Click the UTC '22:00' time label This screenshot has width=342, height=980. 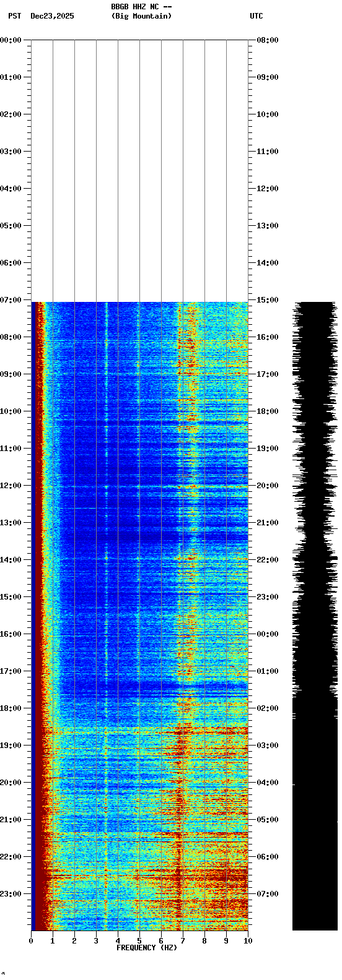click(268, 560)
